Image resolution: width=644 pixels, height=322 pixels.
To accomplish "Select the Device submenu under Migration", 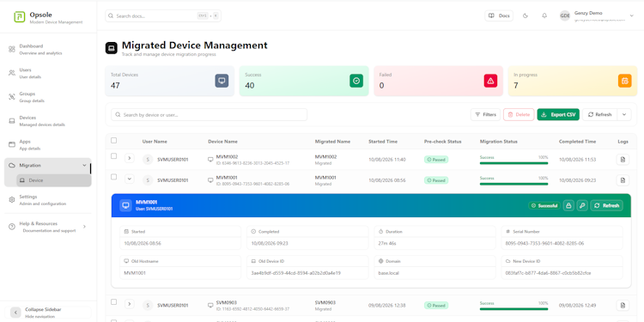I will tap(54, 180).
